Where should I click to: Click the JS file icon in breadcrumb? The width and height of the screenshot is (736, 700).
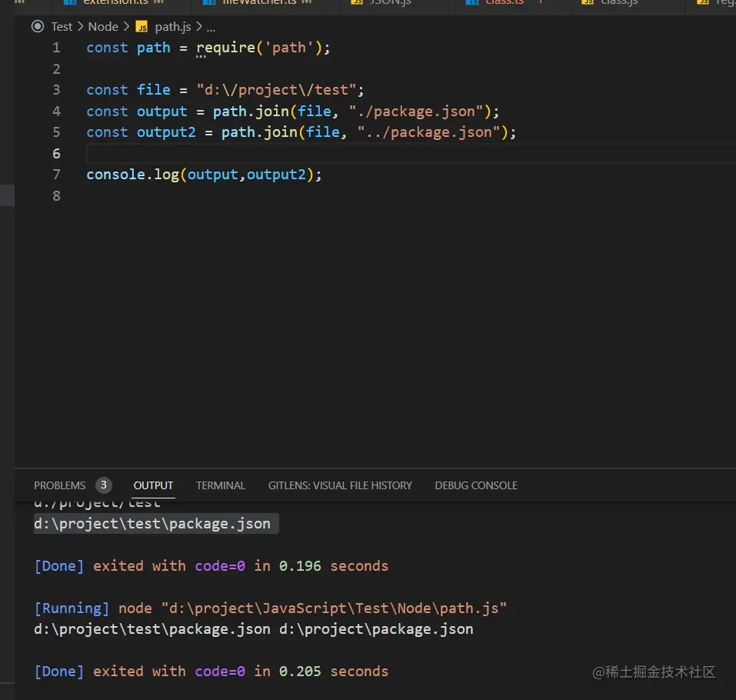pos(142,27)
